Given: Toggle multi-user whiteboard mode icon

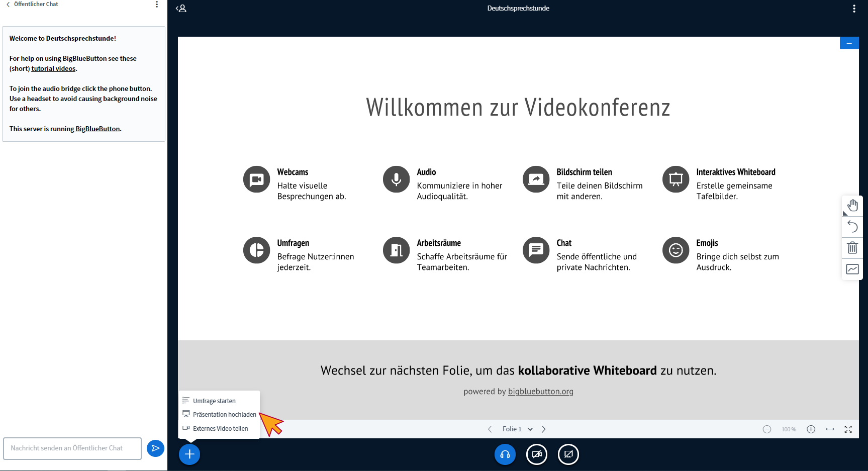Looking at the screenshot, I should pyautogui.click(x=852, y=269).
